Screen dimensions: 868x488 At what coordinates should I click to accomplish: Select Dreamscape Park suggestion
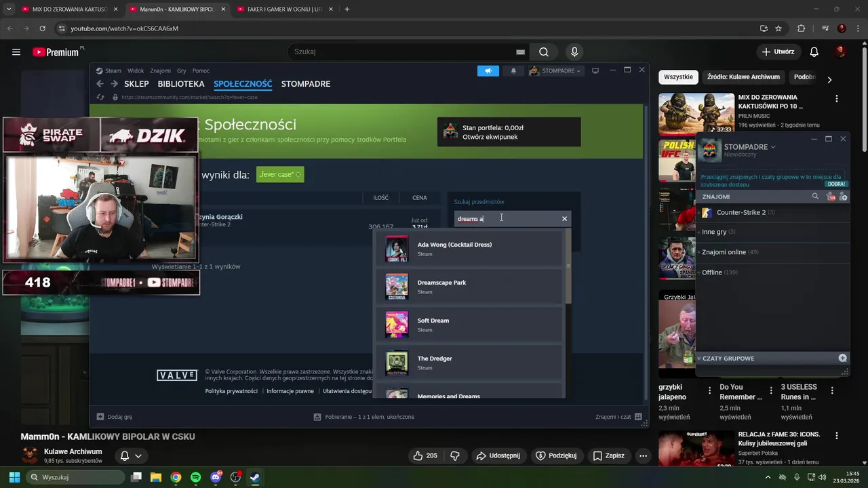[469, 287]
